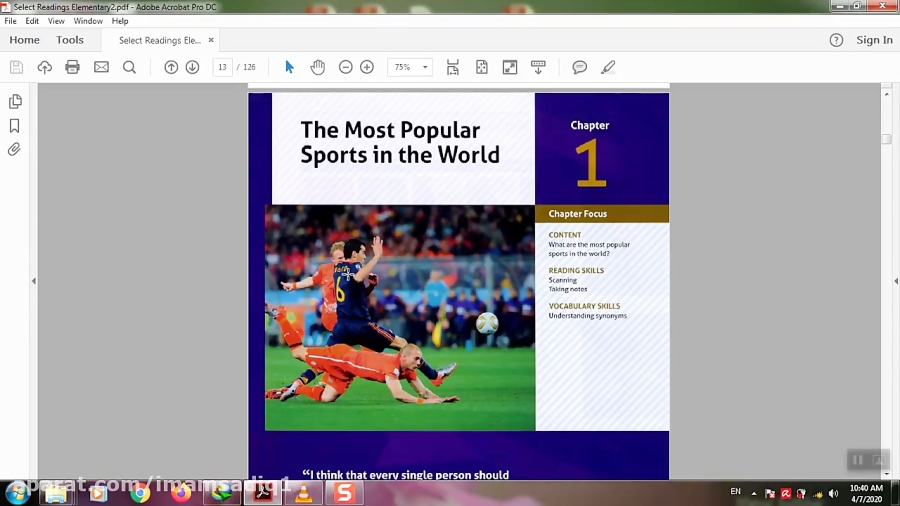Toggle the Bookmarks side panel
The image size is (900, 506).
point(15,126)
